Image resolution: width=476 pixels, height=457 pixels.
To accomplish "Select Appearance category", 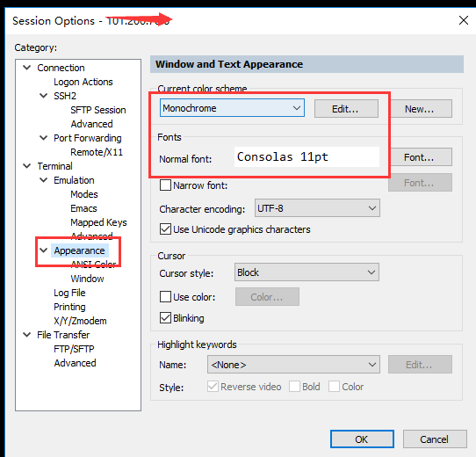I will click(80, 250).
